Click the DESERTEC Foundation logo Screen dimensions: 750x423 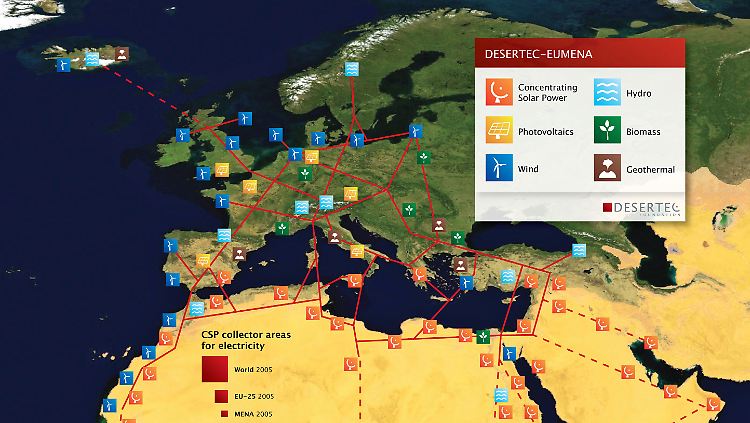coord(639,208)
